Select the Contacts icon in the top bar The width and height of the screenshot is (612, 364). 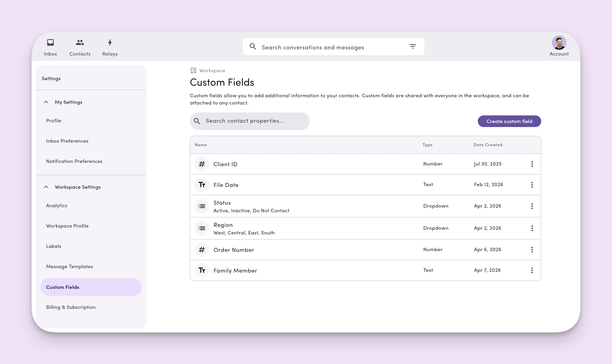point(79,42)
